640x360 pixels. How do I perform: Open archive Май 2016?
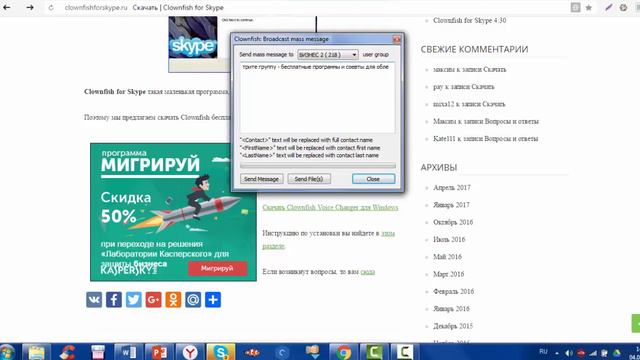point(447,257)
